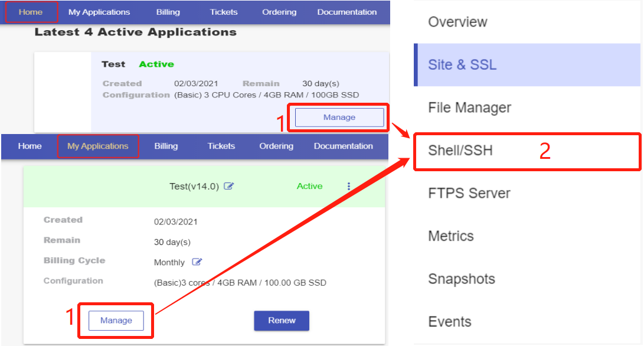Open the three-dot options menu near Active status
This screenshot has height=346, width=644.
click(349, 186)
